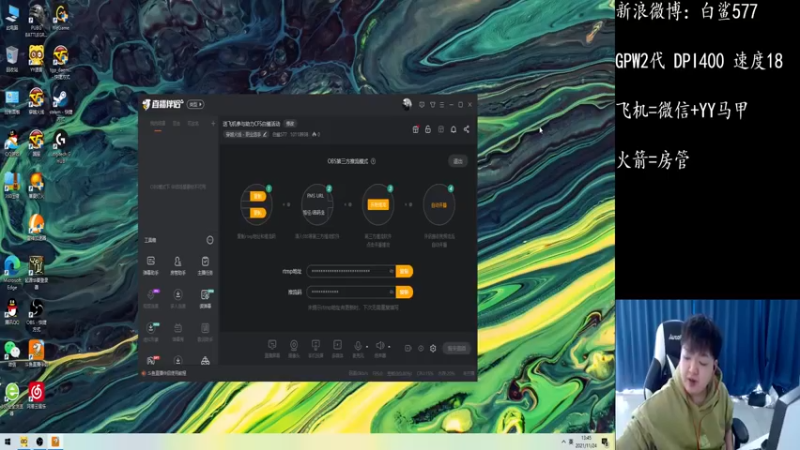Open Microsoft Edge on the desktop

12,272
